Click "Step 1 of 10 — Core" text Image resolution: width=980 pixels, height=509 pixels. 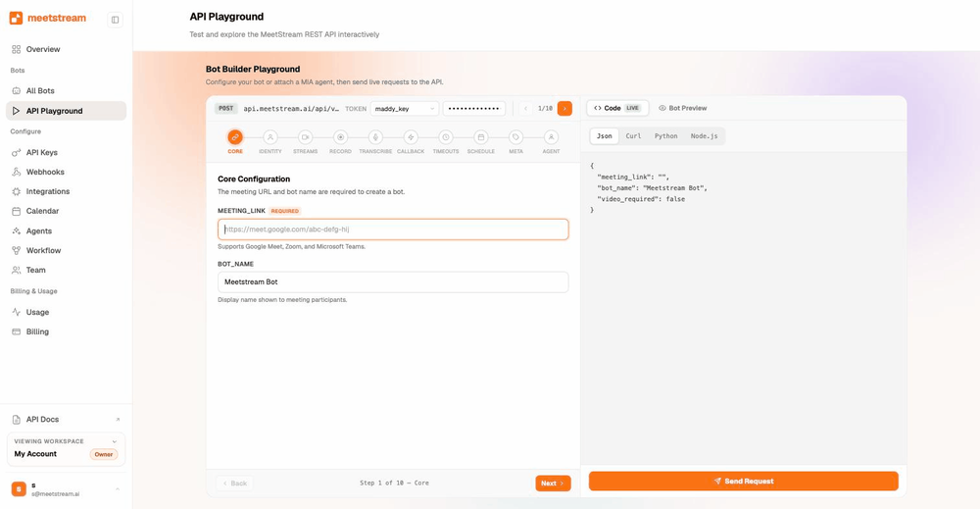[394, 484]
